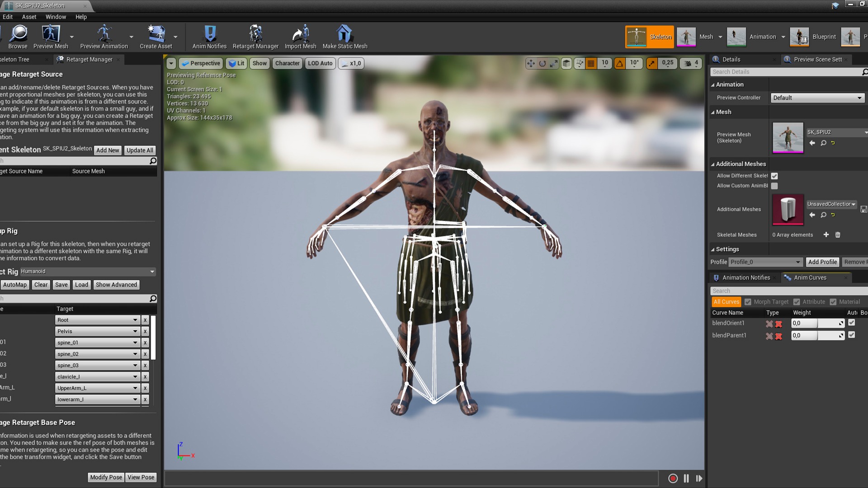The height and width of the screenshot is (488, 868).
Task: Open the Profile_0 settings dropdown
Action: 766,262
